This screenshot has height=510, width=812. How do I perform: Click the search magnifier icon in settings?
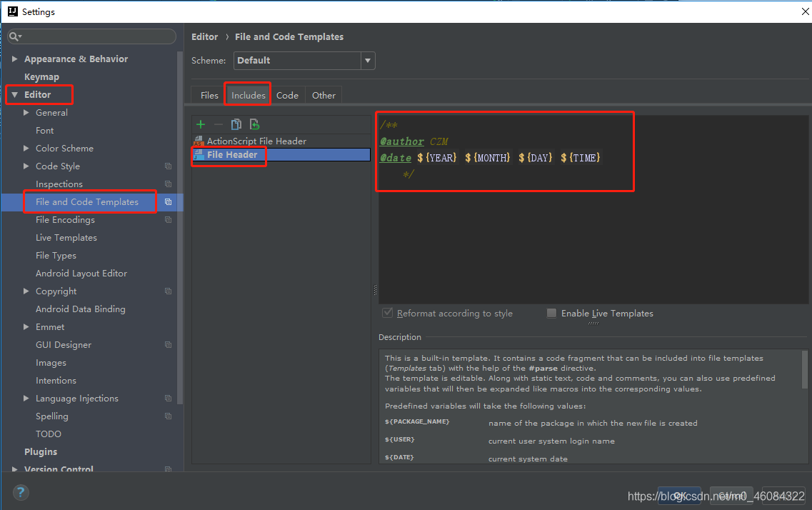14,36
